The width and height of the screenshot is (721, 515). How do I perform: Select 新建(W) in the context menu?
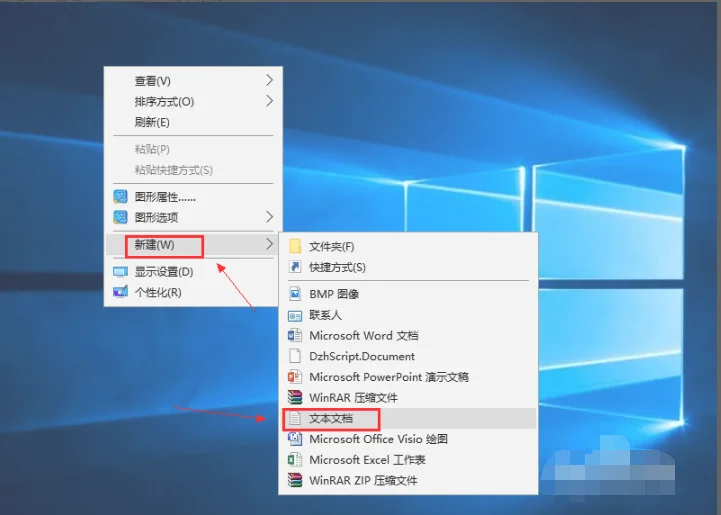point(193,245)
